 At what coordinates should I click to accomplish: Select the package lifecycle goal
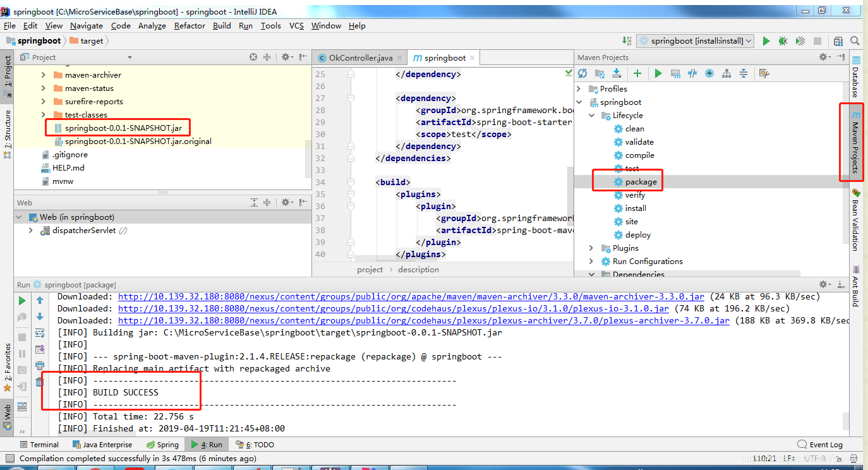(x=641, y=181)
